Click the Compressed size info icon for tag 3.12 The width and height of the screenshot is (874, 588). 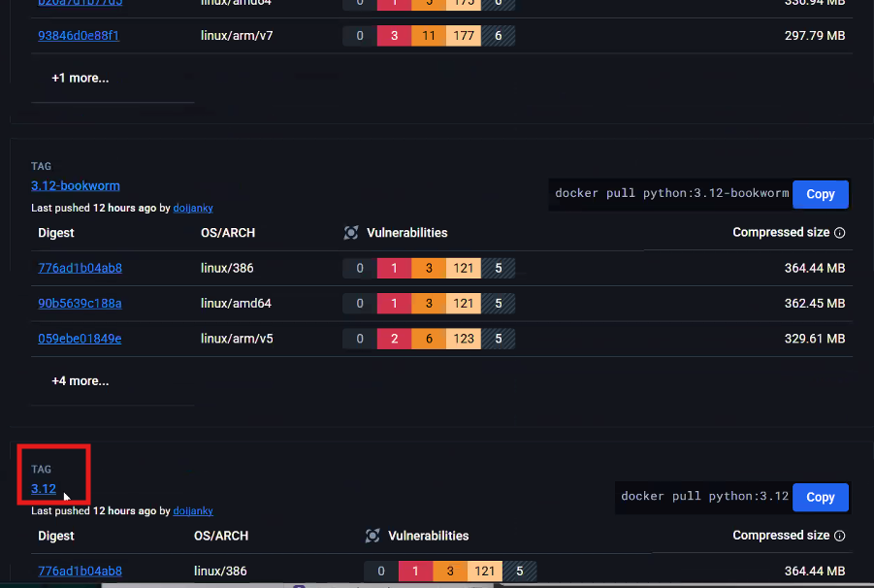[x=839, y=536]
